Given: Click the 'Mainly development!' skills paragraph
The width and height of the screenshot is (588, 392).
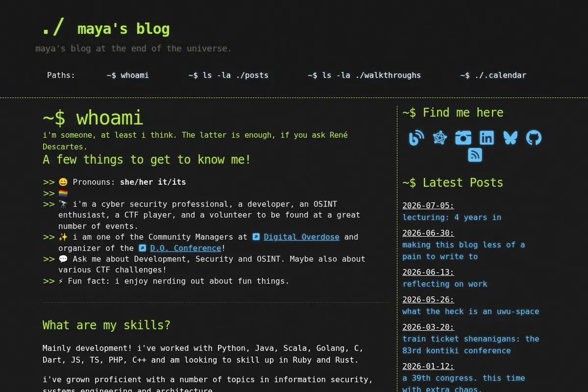Looking at the screenshot, I should pos(203,354).
